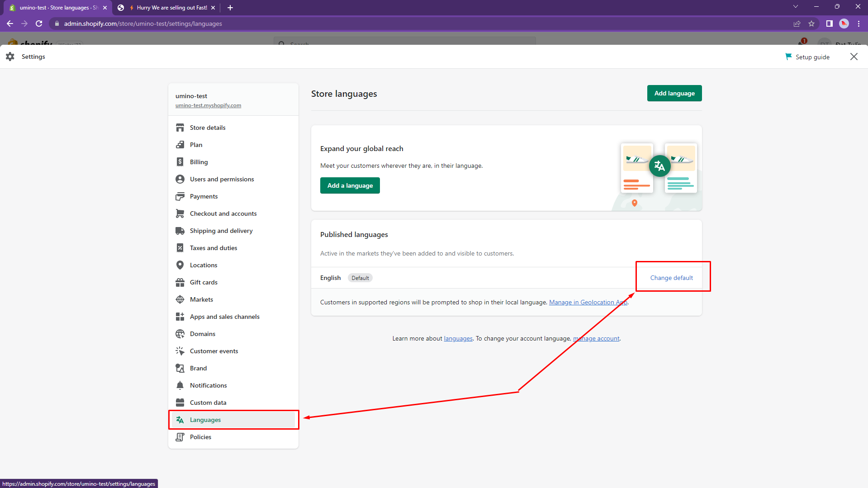This screenshot has height=488, width=868.
Task: Click the Store details storefront icon
Action: [x=180, y=128]
